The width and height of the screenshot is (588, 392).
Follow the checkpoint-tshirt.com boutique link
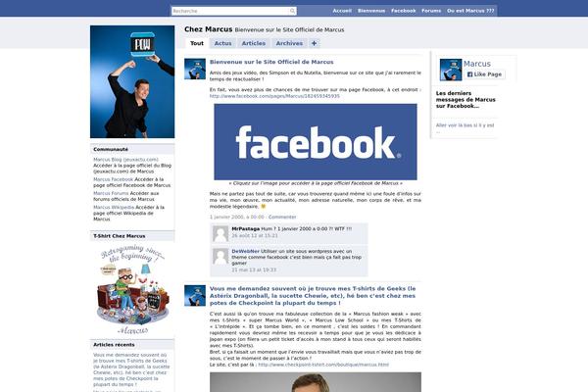323,365
